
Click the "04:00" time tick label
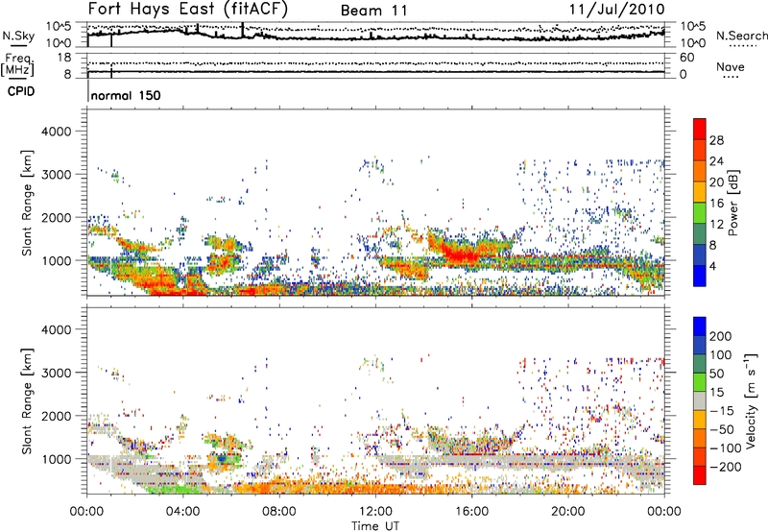tap(182, 512)
